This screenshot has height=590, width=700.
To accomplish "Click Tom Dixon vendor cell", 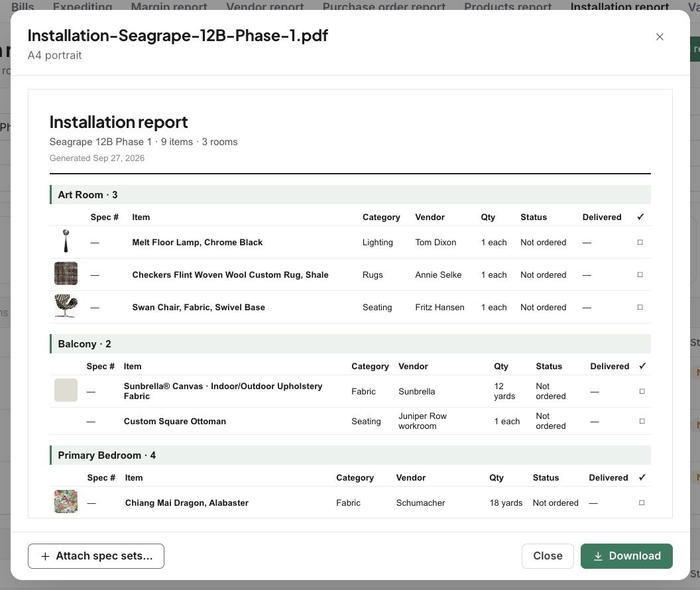I will tap(436, 243).
